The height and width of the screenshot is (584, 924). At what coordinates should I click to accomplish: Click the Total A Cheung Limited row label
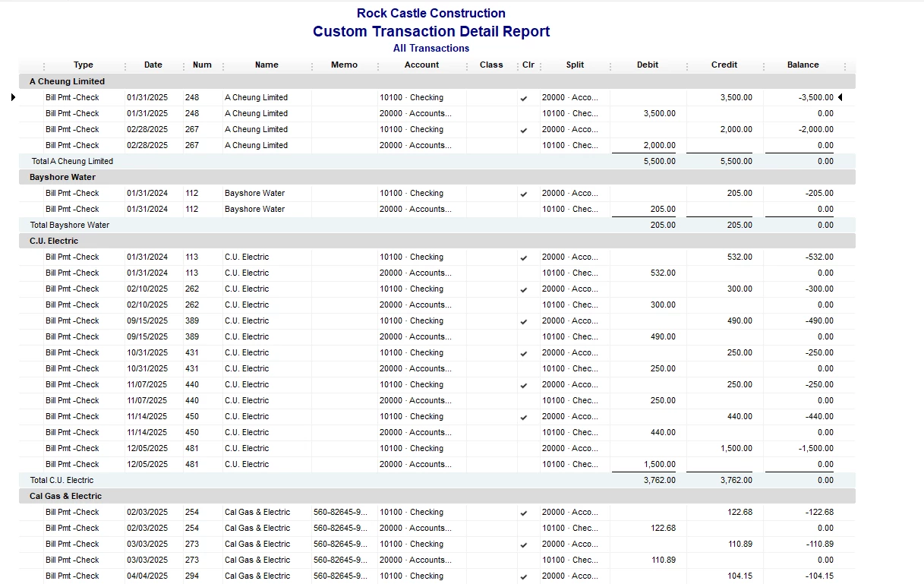click(x=72, y=161)
